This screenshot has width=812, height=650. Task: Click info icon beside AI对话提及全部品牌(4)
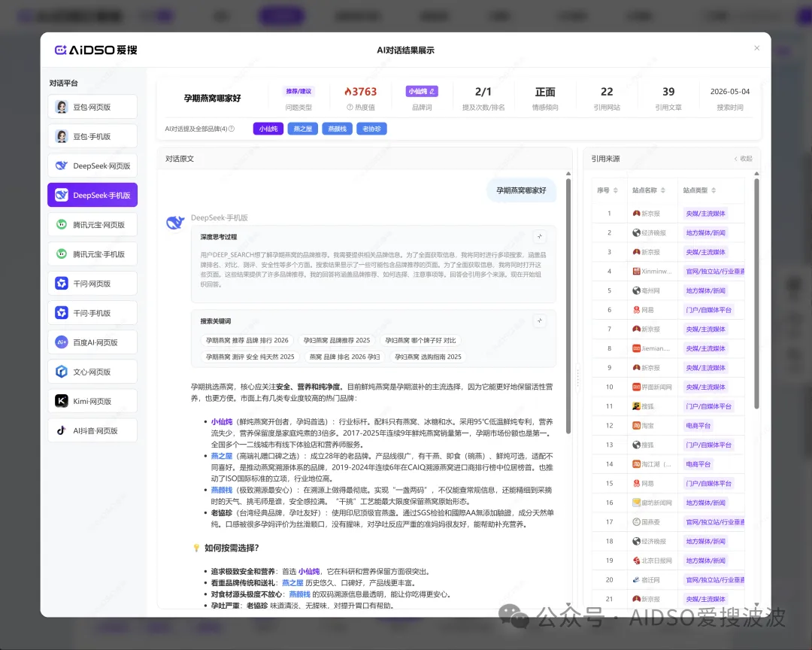[x=232, y=129]
